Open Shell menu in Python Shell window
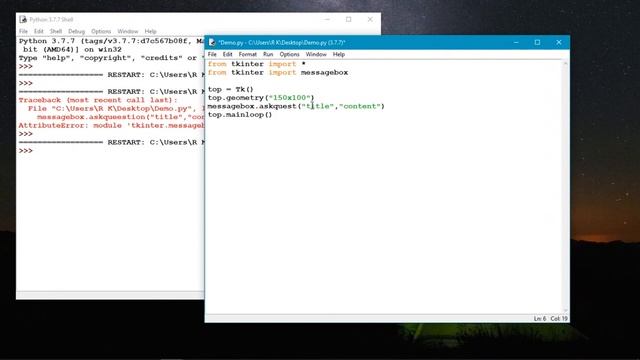Screen dimensions: 640x360 click(x=56, y=31)
